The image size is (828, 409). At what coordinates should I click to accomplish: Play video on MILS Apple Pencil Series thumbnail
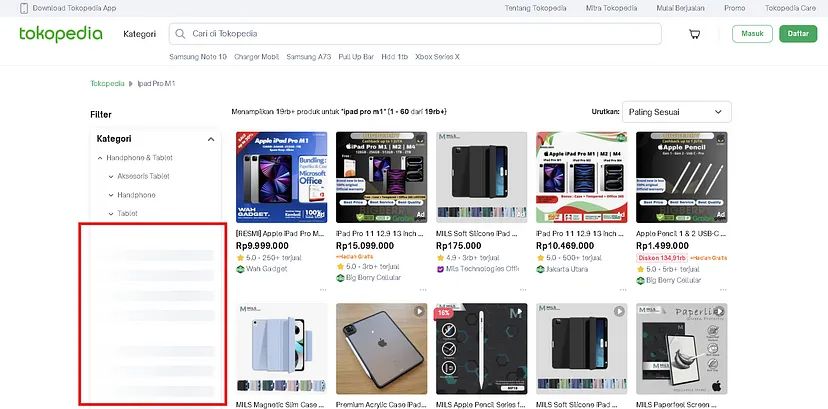(519, 311)
